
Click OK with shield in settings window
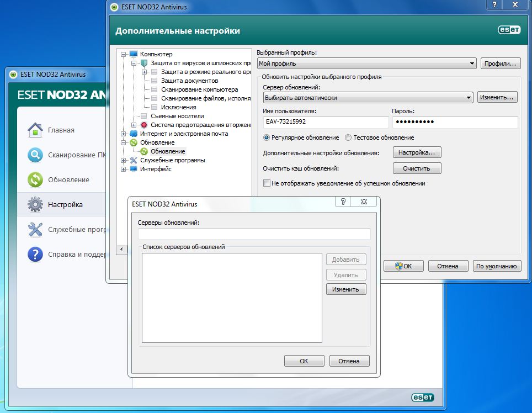pos(403,266)
